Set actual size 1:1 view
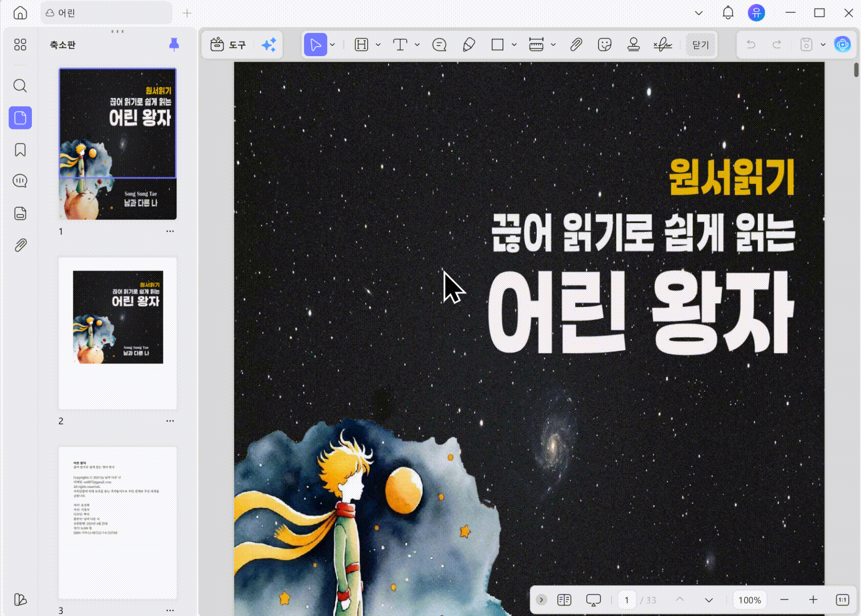The image size is (861, 616). tap(842, 600)
